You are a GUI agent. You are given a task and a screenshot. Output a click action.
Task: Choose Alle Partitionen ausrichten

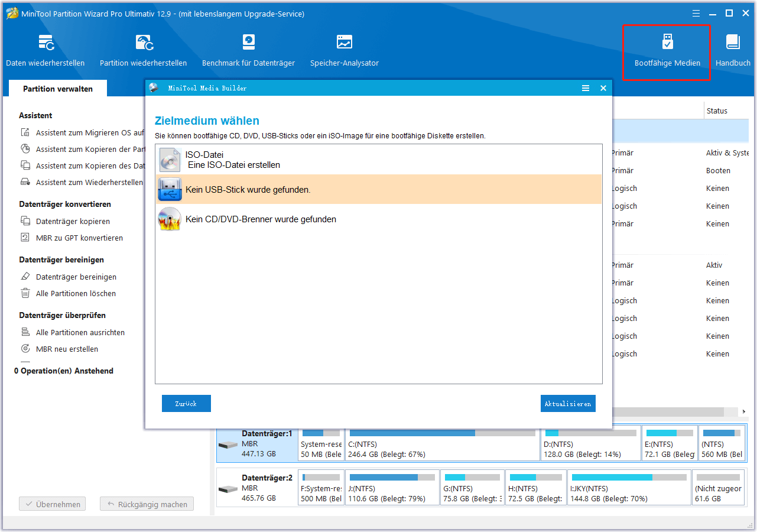coord(73,332)
